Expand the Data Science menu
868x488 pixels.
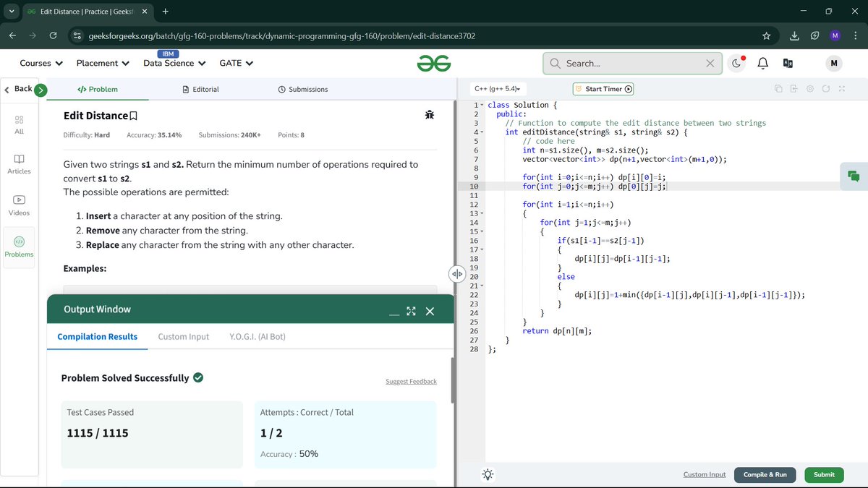[x=174, y=64]
